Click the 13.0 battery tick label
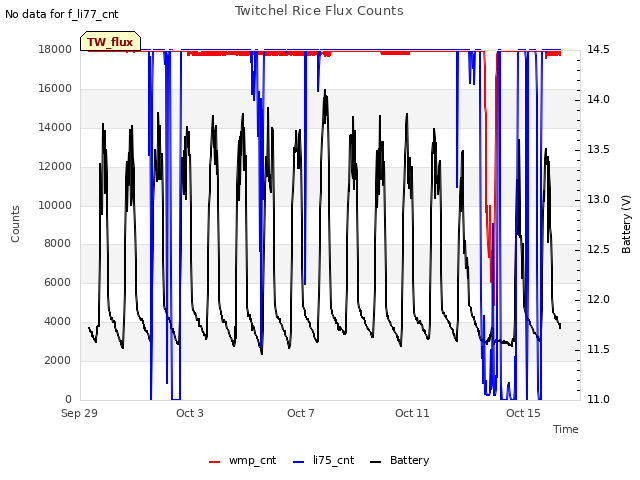This screenshot has height=480, width=640. 598,200
